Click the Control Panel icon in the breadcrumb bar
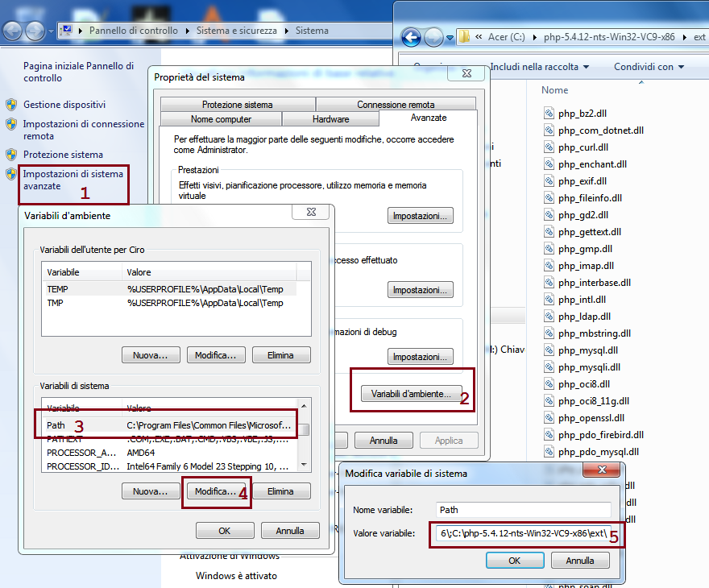 pos(68,30)
